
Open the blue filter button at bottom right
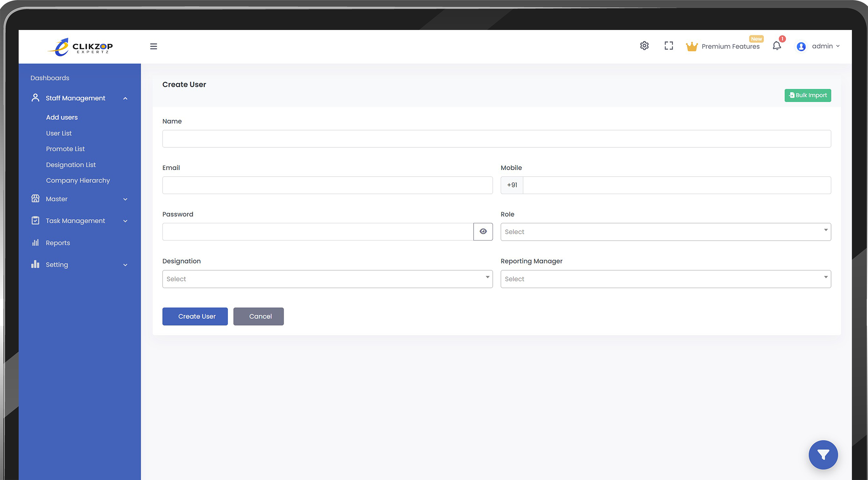(823, 455)
